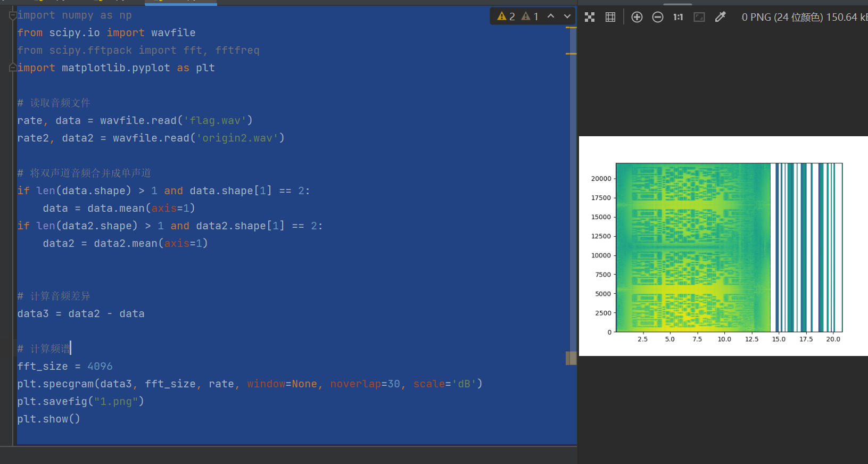Click the 'flag.wav' string literal
Screen dimensions: 868x464
click(x=215, y=121)
